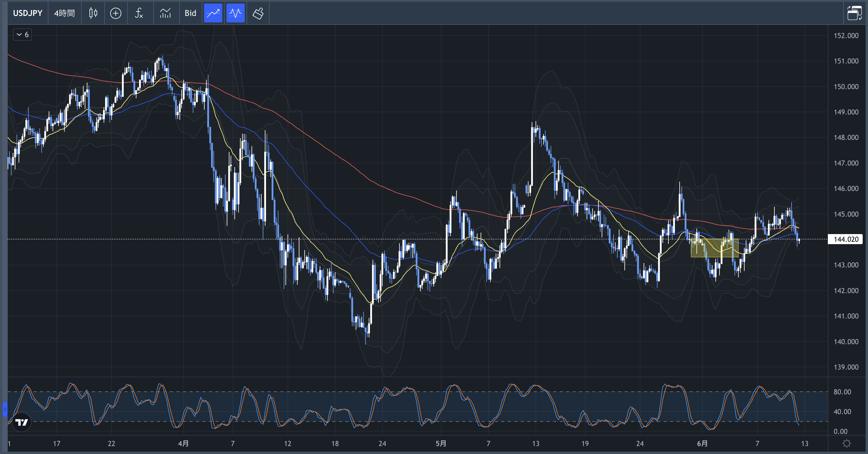The width and height of the screenshot is (868, 454).
Task: Open the multi-window layout icon
Action: (x=854, y=13)
